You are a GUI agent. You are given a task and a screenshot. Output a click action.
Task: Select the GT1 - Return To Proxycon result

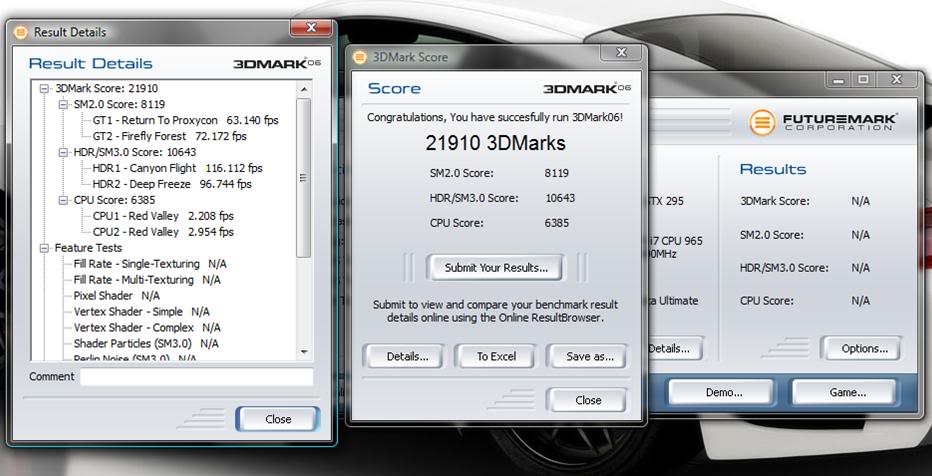(x=169, y=120)
